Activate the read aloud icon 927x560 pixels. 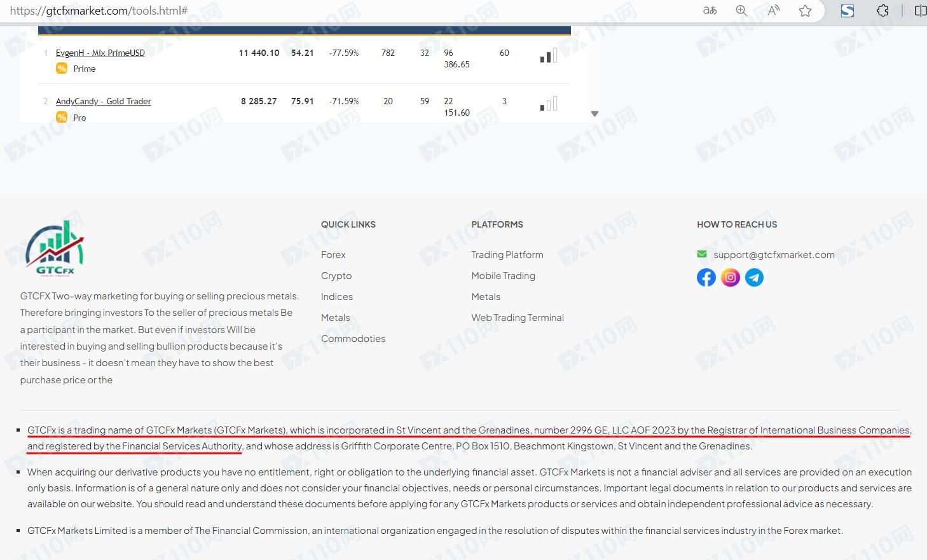tap(773, 11)
